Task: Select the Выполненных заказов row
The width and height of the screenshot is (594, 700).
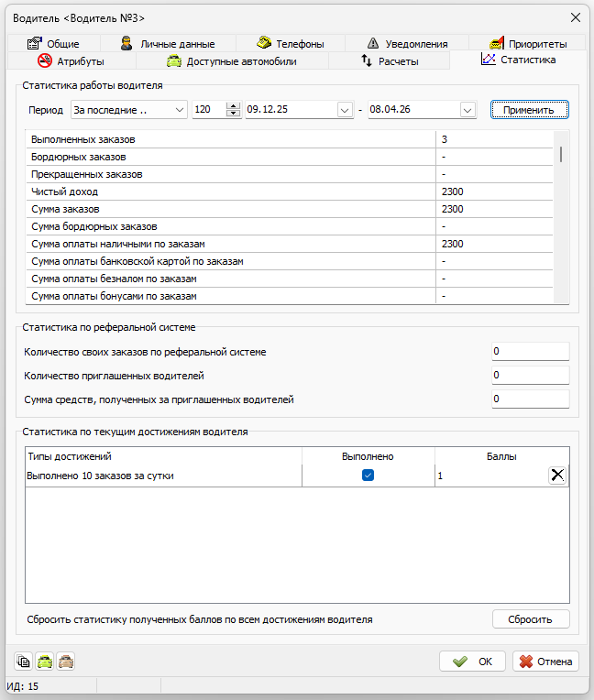Action: [x=290, y=139]
